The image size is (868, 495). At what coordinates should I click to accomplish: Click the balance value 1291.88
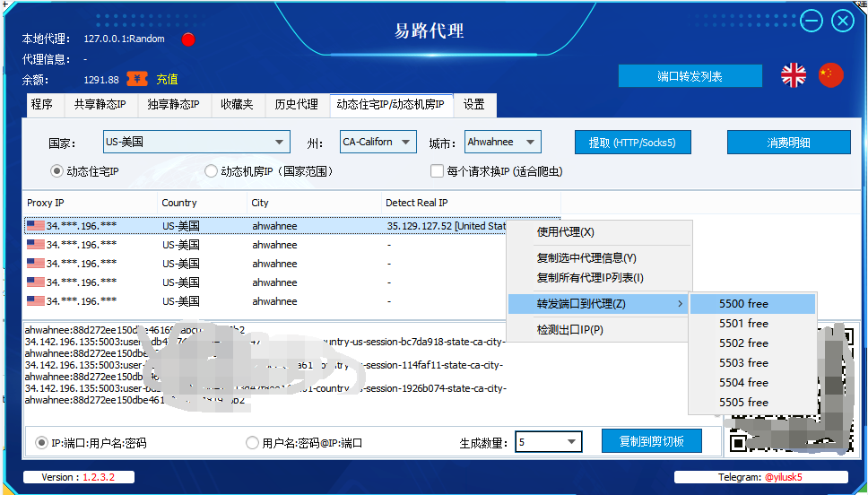tap(101, 80)
